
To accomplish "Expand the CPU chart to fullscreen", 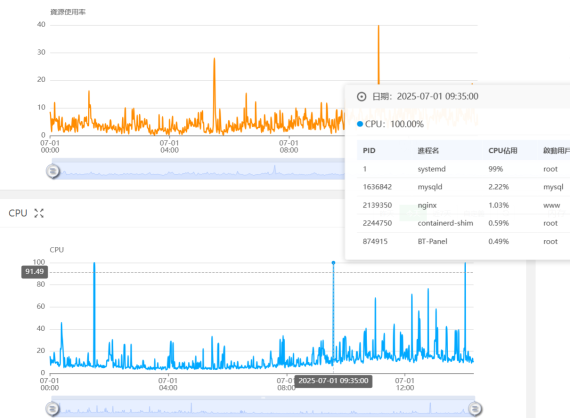I will click(39, 213).
